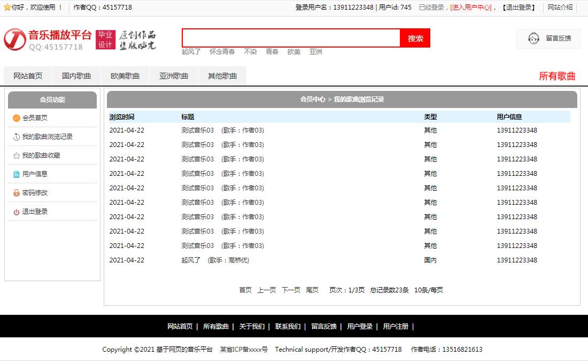Click 【退出登录】 in top bar
588x364 pixels.
pos(519,7)
